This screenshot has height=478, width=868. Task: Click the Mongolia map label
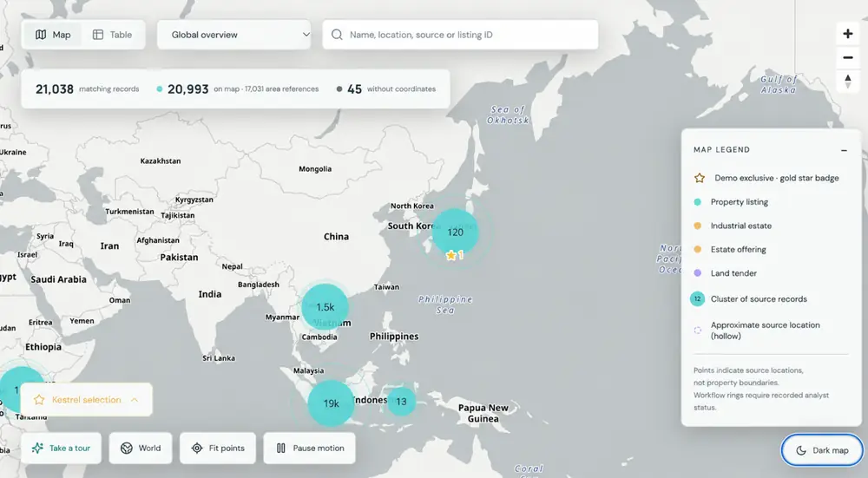point(315,169)
